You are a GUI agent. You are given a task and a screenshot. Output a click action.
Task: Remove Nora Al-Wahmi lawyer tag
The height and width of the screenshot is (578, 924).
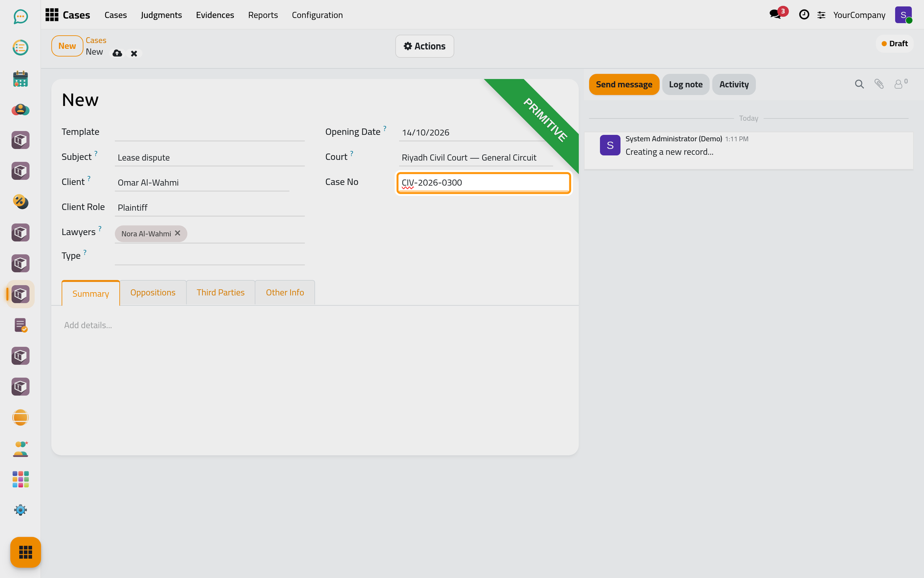[178, 233]
